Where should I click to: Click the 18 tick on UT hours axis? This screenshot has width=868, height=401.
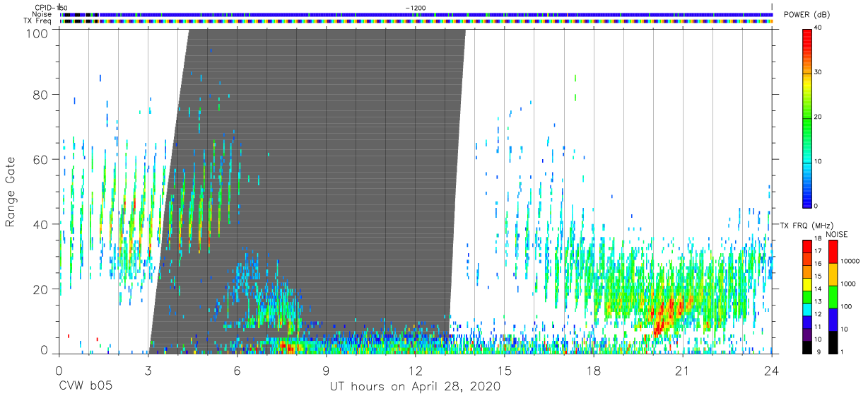[x=594, y=370]
